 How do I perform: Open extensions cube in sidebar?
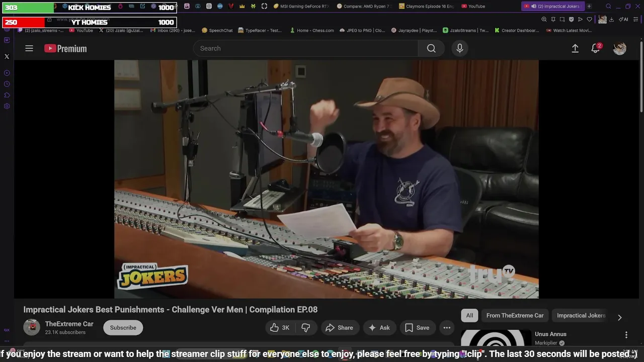pyautogui.click(x=7, y=95)
